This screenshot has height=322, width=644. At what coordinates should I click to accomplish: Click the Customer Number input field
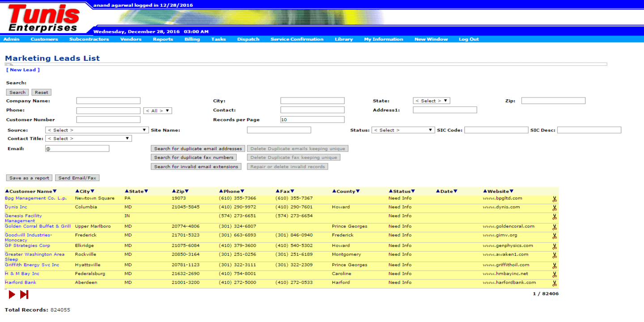[x=108, y=119]
